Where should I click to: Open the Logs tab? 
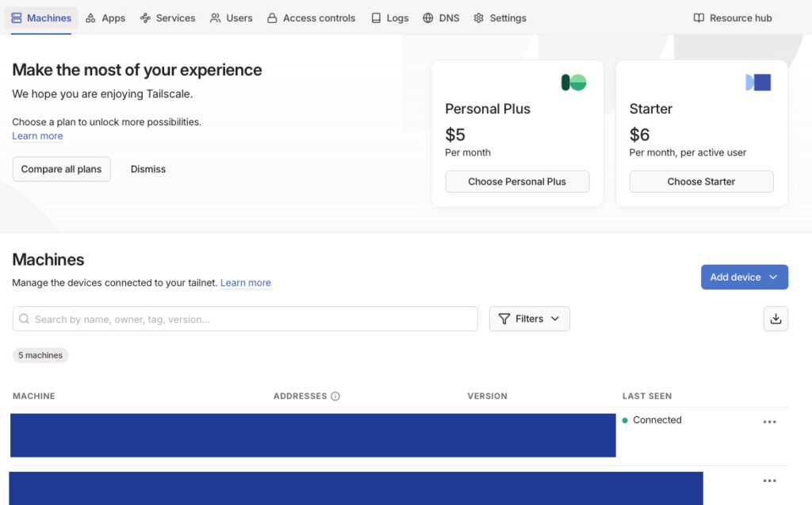click(390, 18)
